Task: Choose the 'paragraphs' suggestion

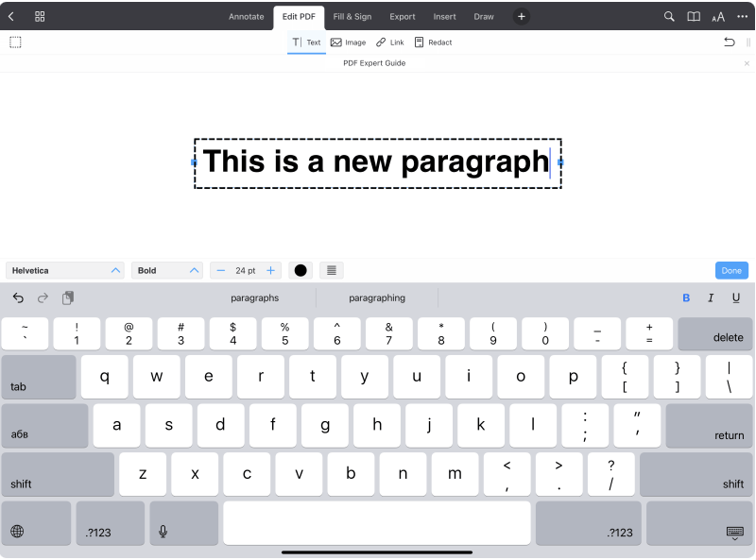Action: (254, 297)
